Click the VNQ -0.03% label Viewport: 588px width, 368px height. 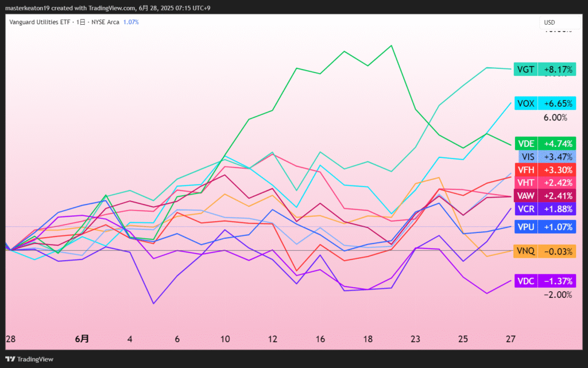click(544, 251)
